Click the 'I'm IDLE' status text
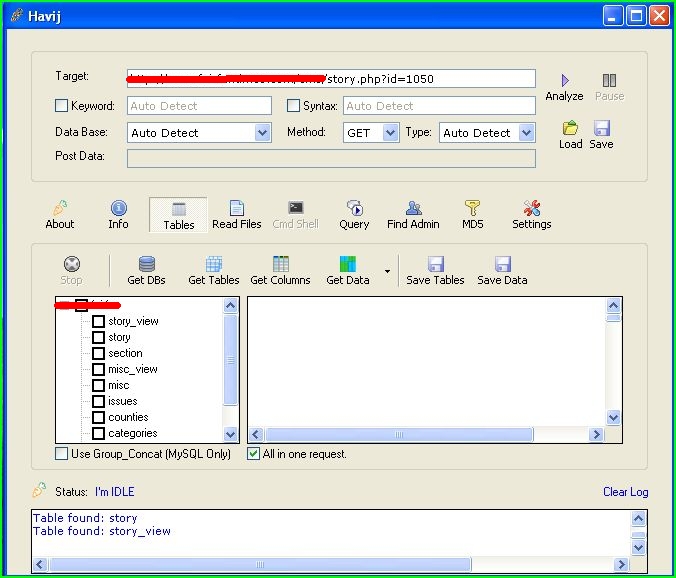The height and width of the screenshot is (578, 676). tap(115, 492)
